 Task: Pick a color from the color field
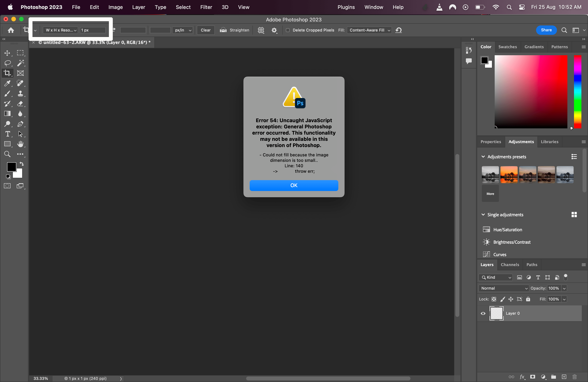tap(531, 92)
